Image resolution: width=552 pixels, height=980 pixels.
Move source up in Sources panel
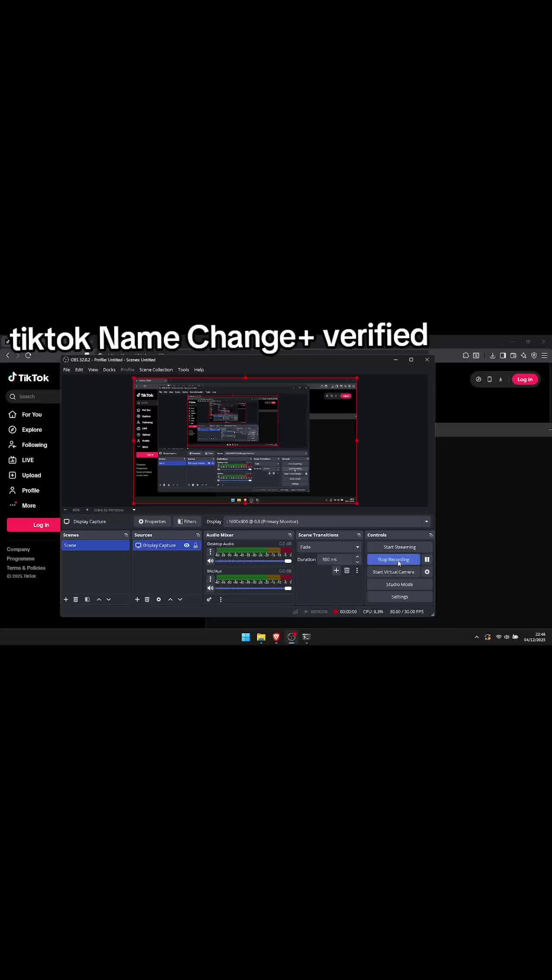(170, 599)
